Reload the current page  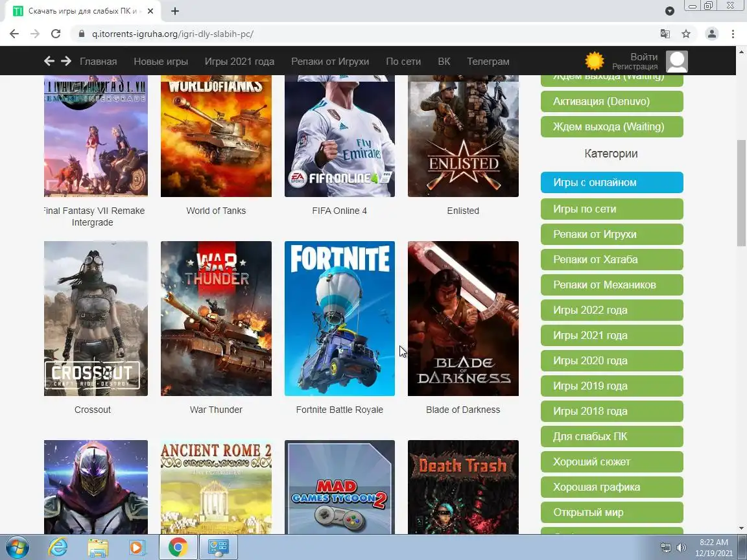click(56, 34)
